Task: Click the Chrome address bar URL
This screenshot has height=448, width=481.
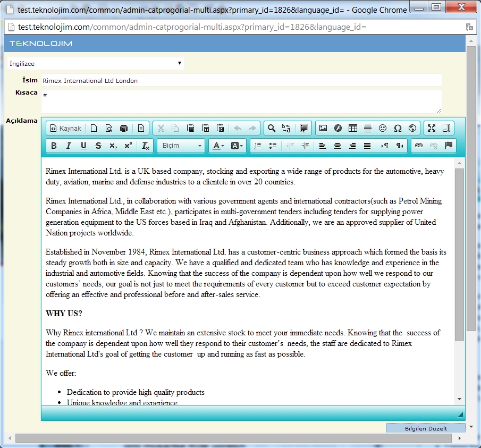Action: click(x=192, y=27)
